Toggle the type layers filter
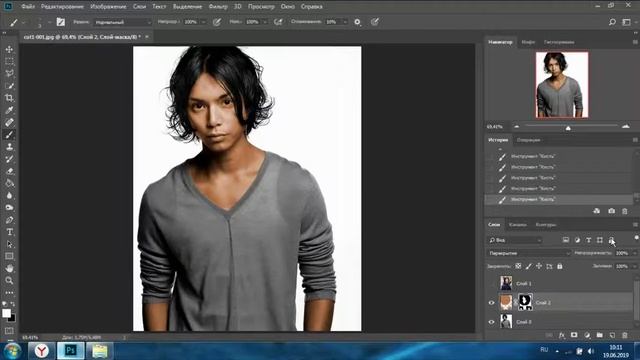 click(x=588, y=240)
